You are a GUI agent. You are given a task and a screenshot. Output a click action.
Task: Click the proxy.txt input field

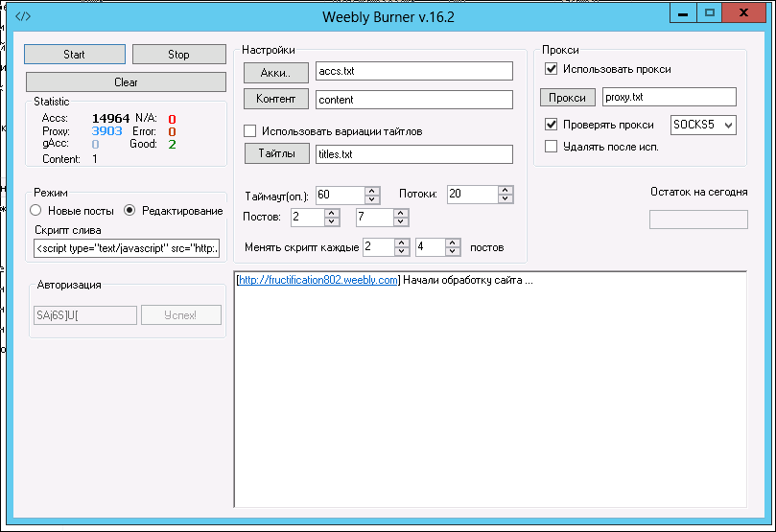670,97
